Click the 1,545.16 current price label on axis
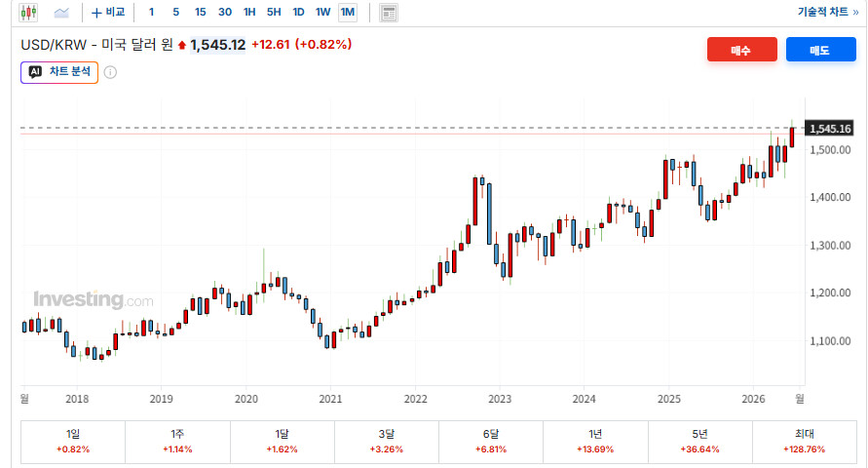This screenshot has width=868, height=468. [829, 129]
